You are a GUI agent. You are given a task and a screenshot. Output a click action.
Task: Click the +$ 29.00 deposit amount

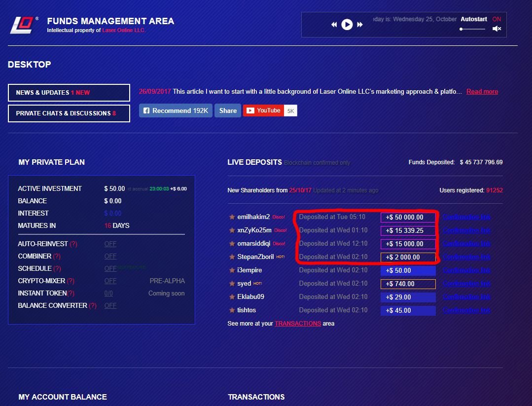coord(408,297)
